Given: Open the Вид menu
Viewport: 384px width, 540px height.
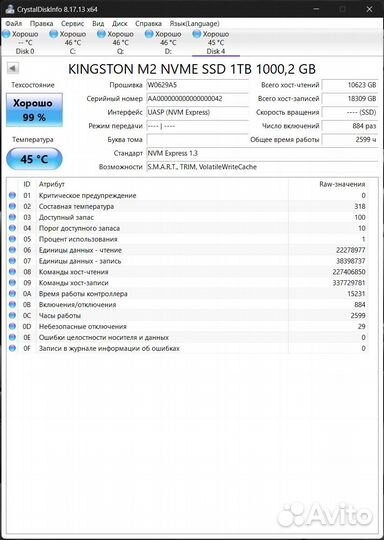Looking at the screenshot, I should [98, 24].
